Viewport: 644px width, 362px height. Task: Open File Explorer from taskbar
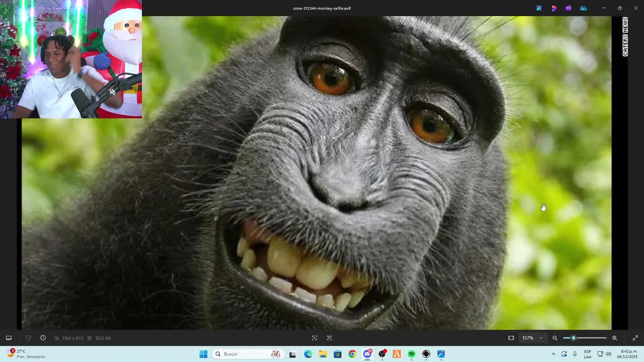(x=323, y=354)
